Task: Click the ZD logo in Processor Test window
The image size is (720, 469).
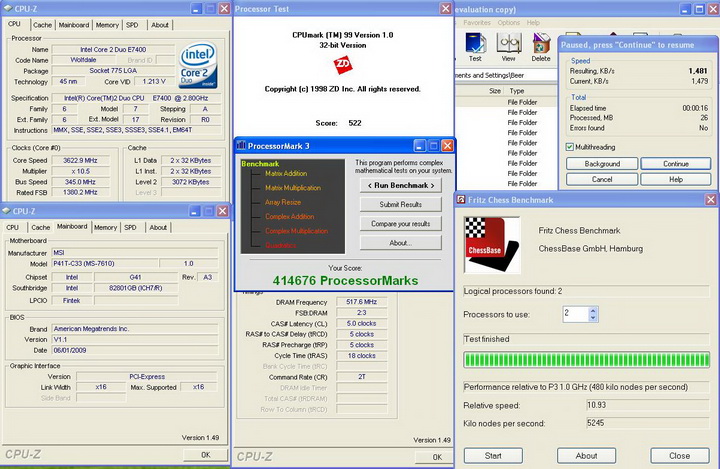Action: (343, 65)
